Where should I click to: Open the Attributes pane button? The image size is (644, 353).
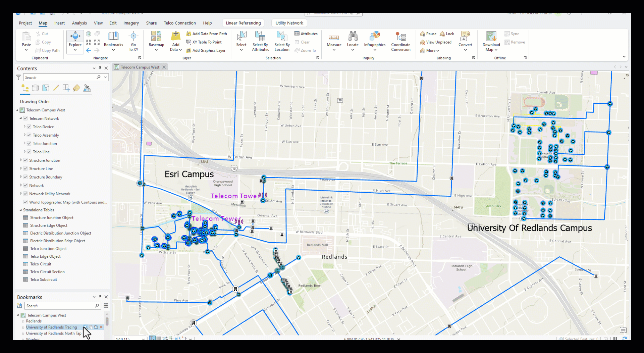(x=306, y=34)
